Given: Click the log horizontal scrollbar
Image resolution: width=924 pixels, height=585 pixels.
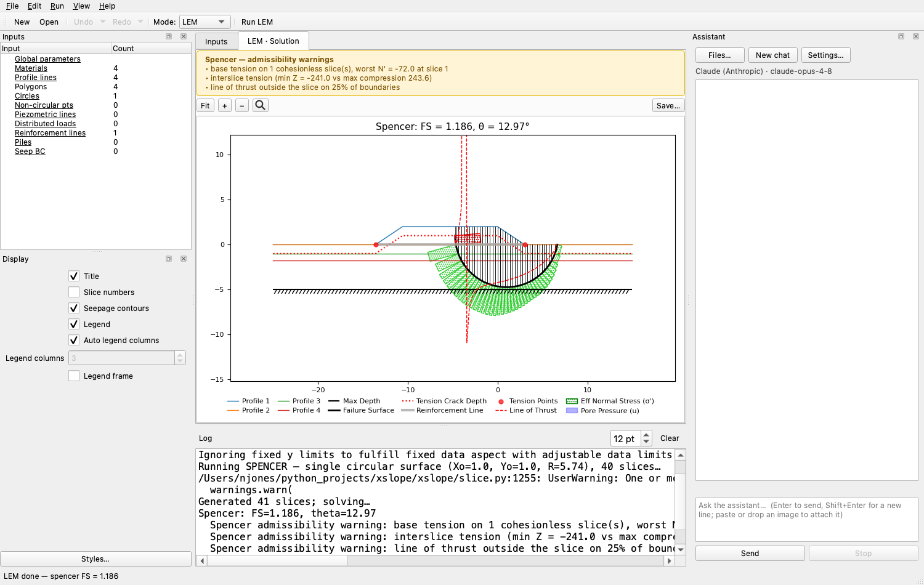Looking at the screenshot, I should point(435,560).
